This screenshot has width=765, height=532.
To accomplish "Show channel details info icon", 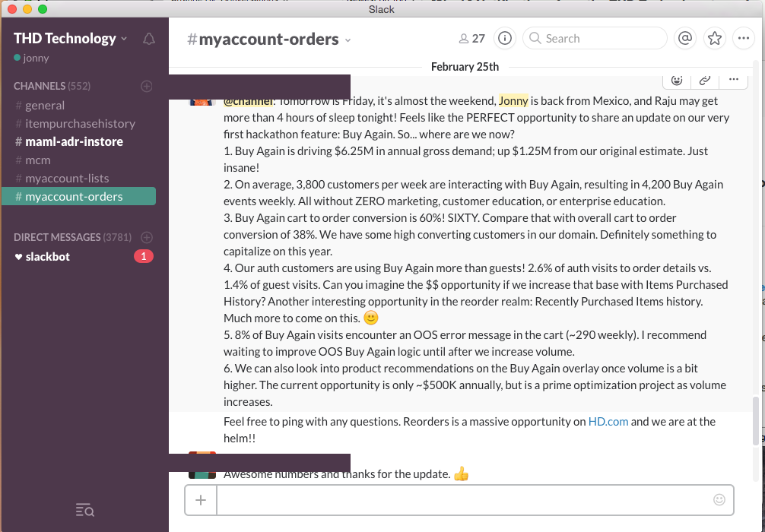I will (x=504, y=39).
